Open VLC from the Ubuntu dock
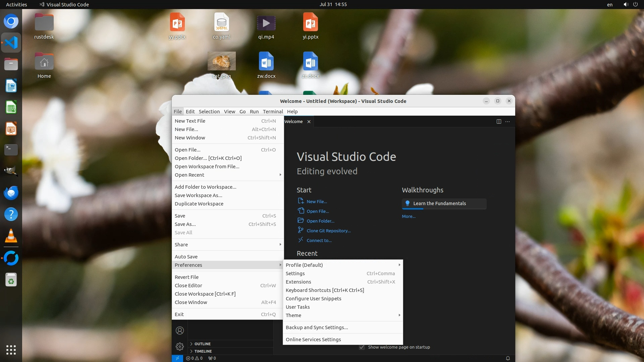This screenshot has height=362, width=644. tap(11, 236)
